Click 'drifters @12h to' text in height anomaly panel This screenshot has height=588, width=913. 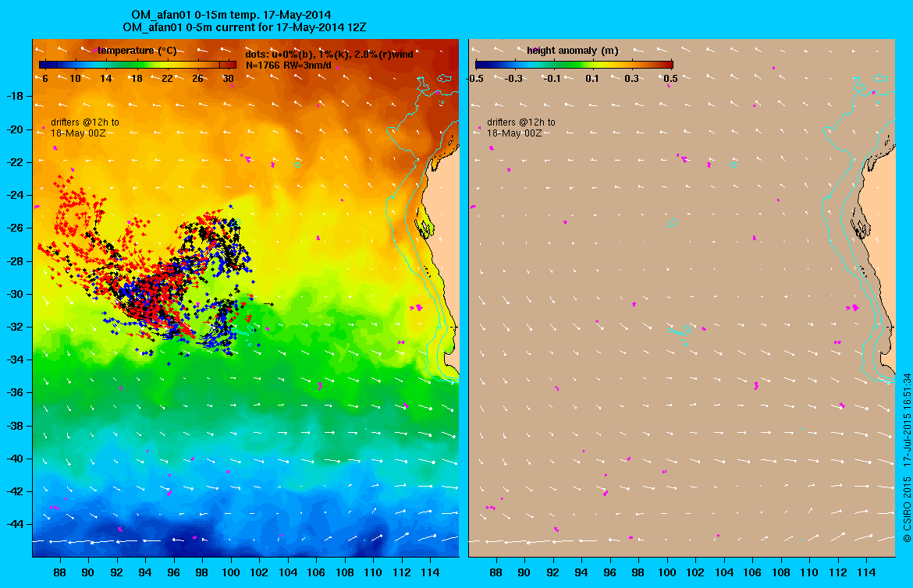click(521, 122)
